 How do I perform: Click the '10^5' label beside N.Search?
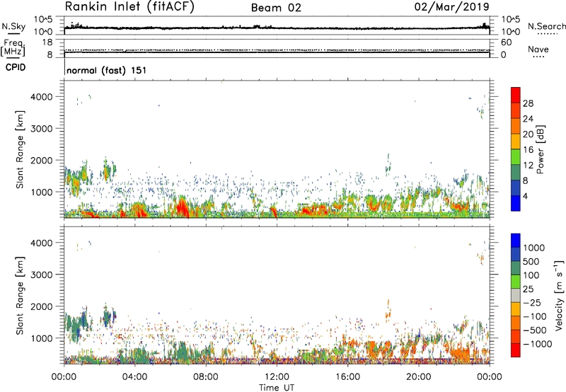tap(511, 20)
